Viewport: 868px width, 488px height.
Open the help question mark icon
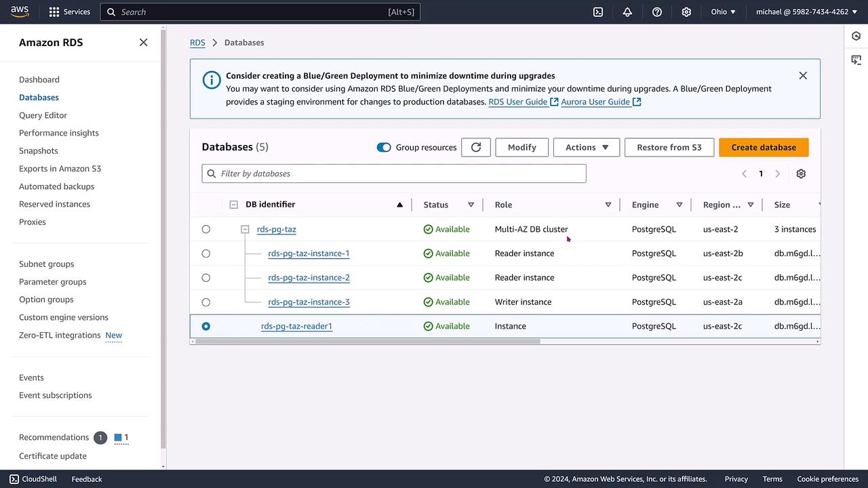click(656, 12)
